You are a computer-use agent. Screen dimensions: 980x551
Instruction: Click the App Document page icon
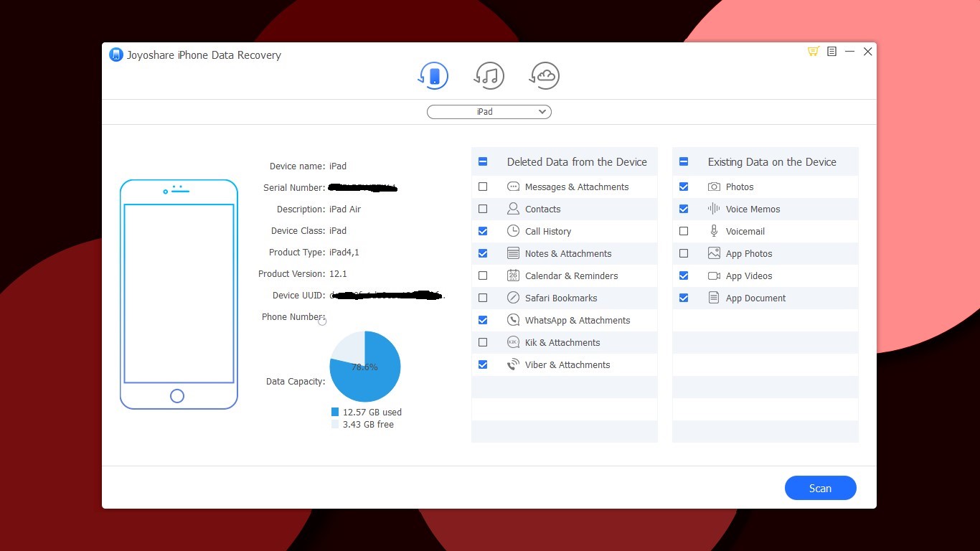coord(714,298)
